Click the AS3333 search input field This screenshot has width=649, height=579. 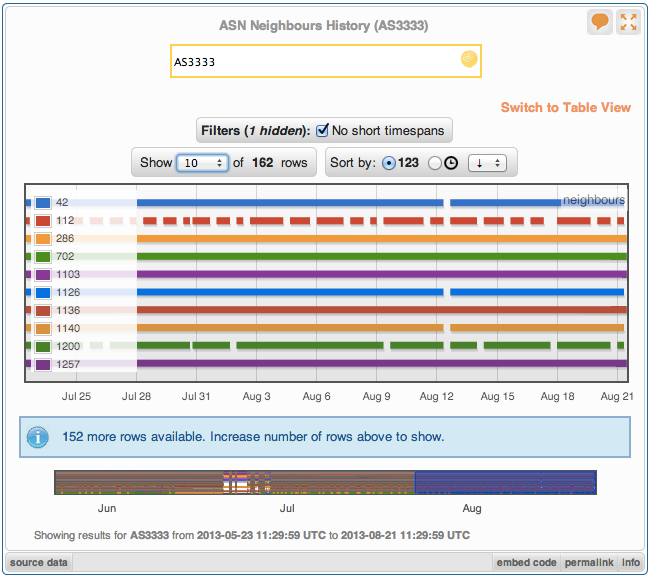[310, 61]
